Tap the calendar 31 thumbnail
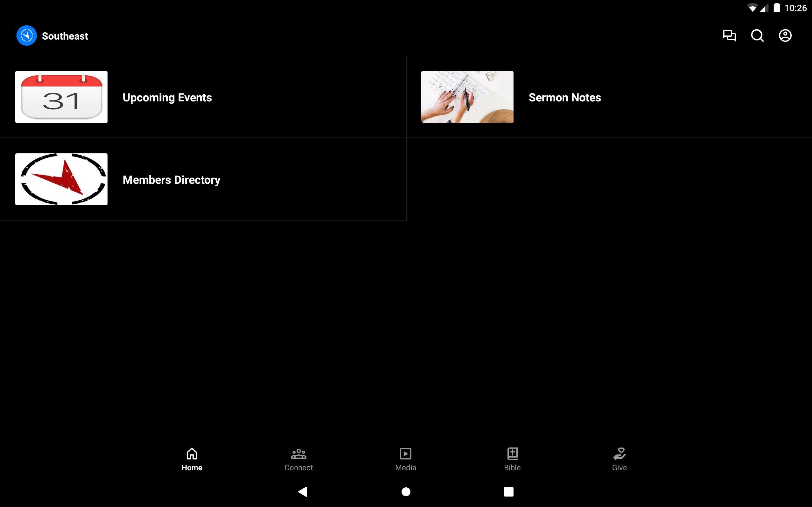812x507 pixels. [x=62, y=97]
